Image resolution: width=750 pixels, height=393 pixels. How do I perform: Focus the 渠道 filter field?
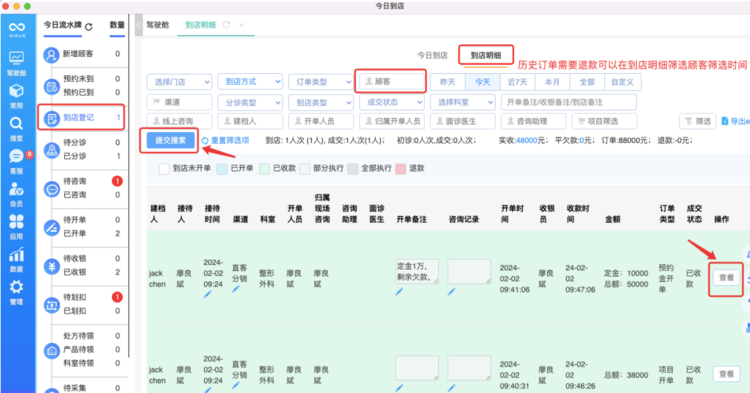[x=179, y=102]
